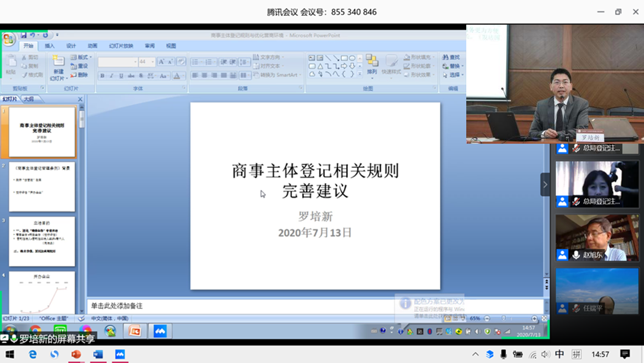Switch to the 大纲 outline pane tab
Viewport: 644px width, 363px height.
point(29,99)
